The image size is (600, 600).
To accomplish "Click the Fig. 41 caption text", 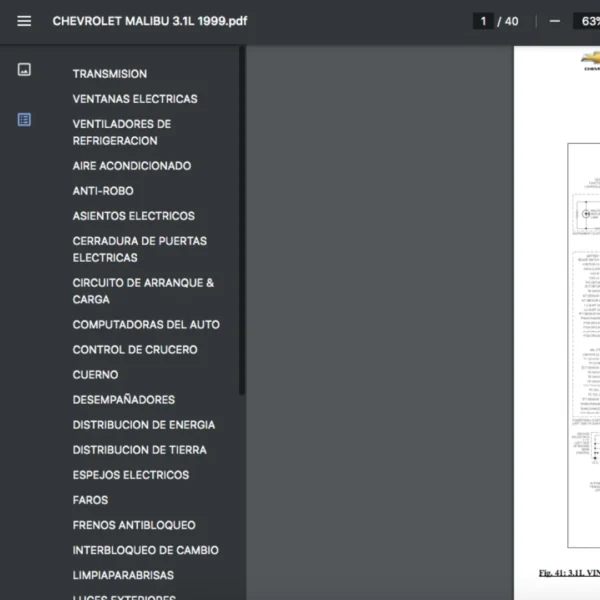I will click(x=569, y=573).
